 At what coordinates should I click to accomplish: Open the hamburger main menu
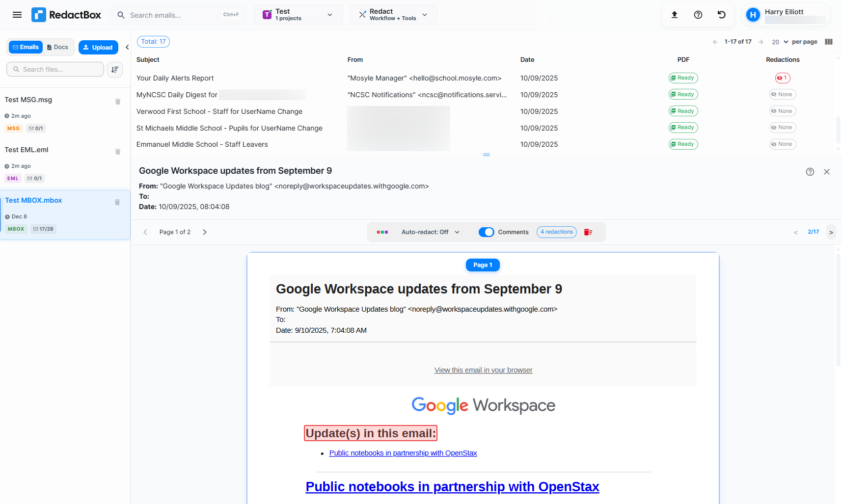[17, 15]
